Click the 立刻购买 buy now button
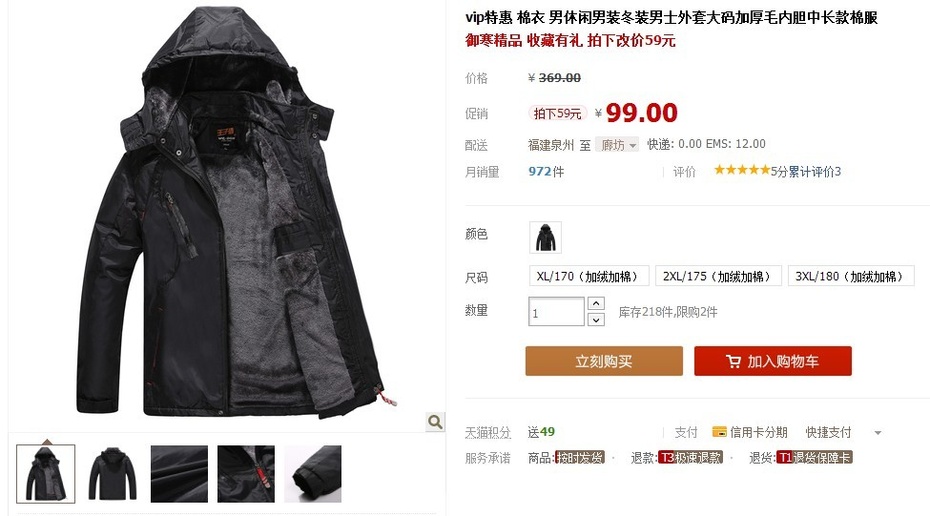930x516 pixels. click(604, 361)
